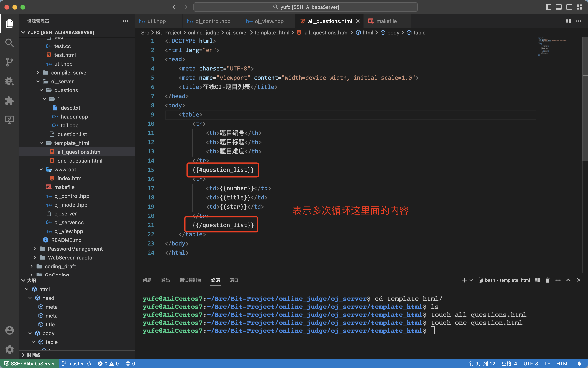Image resolution: width=588 pixels, height=368 pixels.
Task: Open the 调试控制台 panel tab
Action: tap(191, 280)
